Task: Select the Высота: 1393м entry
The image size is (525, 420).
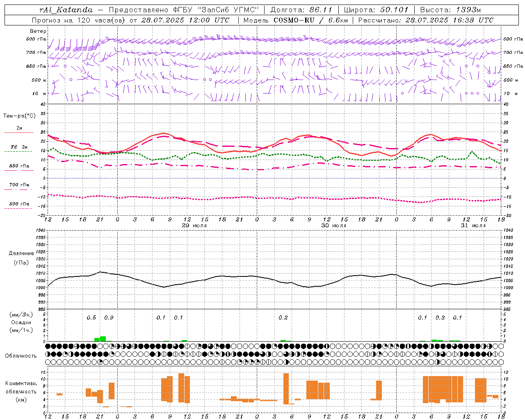Action: point(450,10)
